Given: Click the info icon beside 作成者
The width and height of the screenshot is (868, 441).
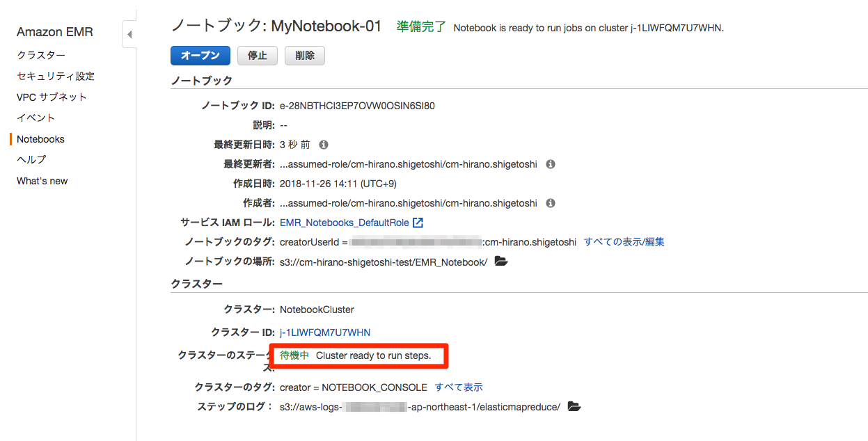Looking at the screenshot, I should (549, 202).
